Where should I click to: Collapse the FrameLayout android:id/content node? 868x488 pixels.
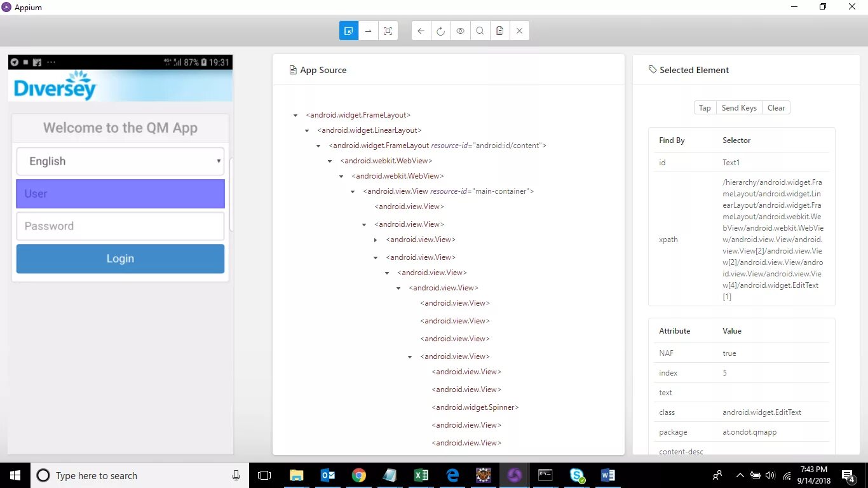(318, 146)
